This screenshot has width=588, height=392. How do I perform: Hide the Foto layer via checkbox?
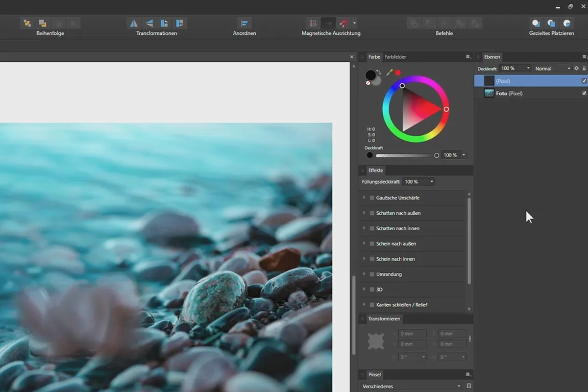click(584, 93)
